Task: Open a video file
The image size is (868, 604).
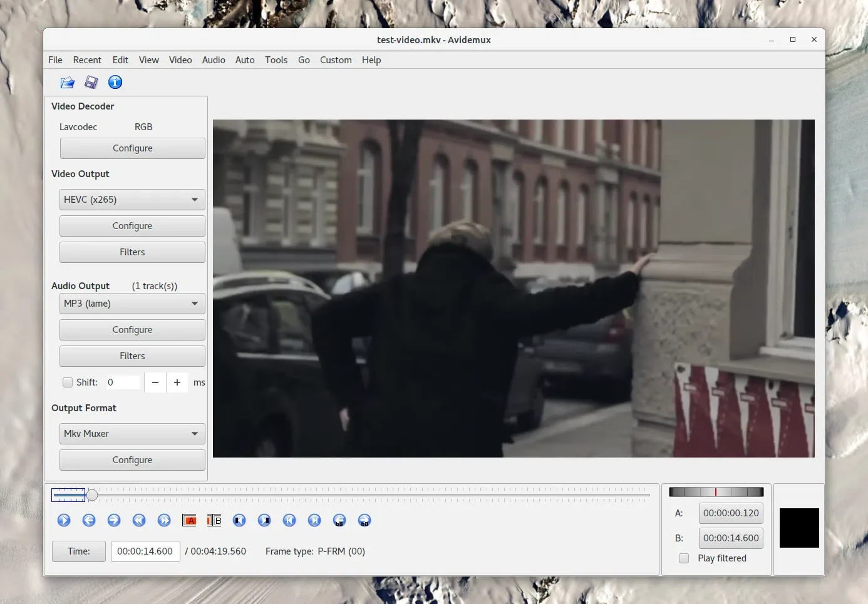Action: (67, 82)
